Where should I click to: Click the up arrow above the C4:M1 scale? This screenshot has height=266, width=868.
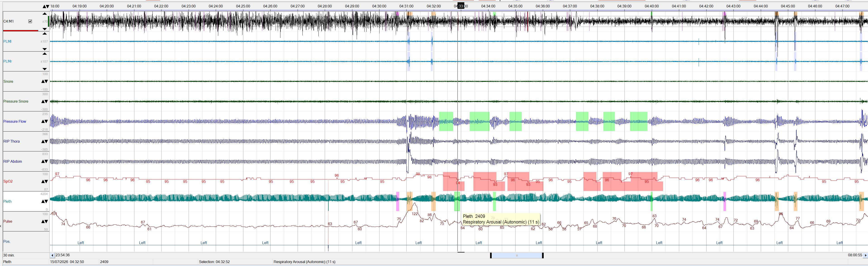pyautogui.click(x=45, y=14)
